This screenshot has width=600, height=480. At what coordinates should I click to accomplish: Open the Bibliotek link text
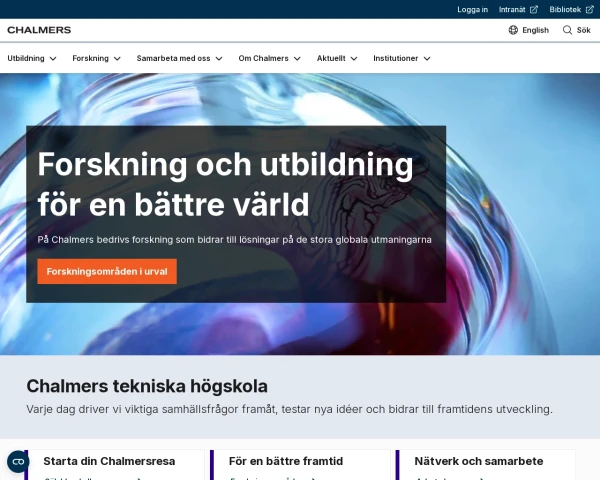click(565, 10)
